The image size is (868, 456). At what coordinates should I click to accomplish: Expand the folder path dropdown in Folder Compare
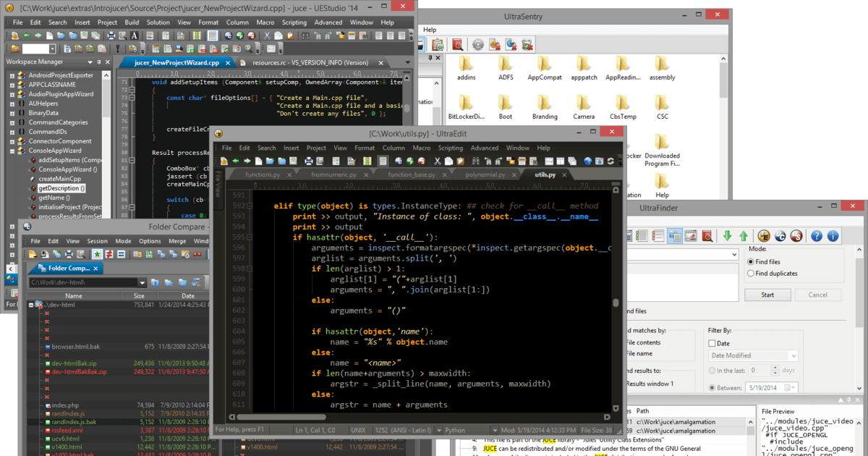click(142, 282)
